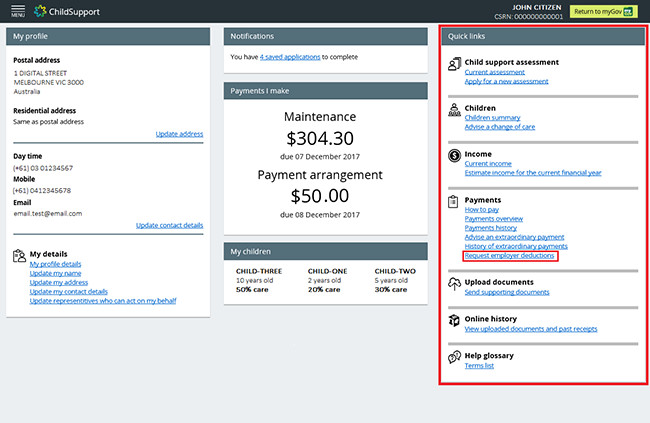Open the Current assessment link
Screen dimensions: 650x423
point(495,72)
